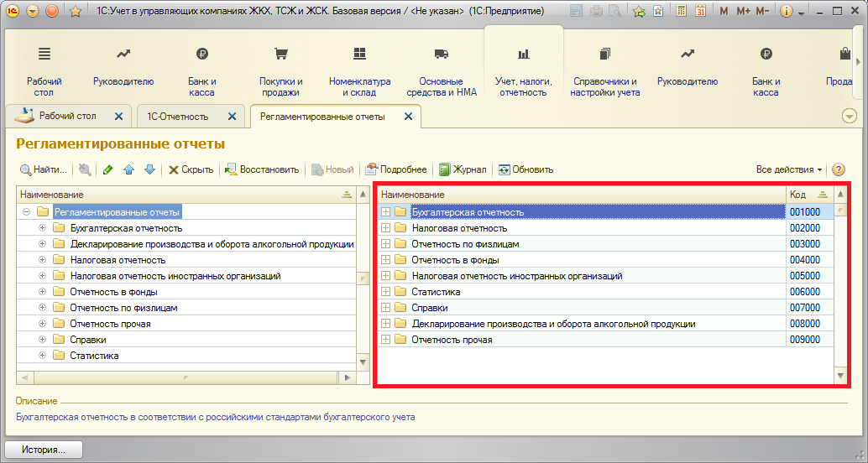This screenshot has width=868, height=463.
Task: Expand Статистика folder in right list
Action: [x=386, y=292]
